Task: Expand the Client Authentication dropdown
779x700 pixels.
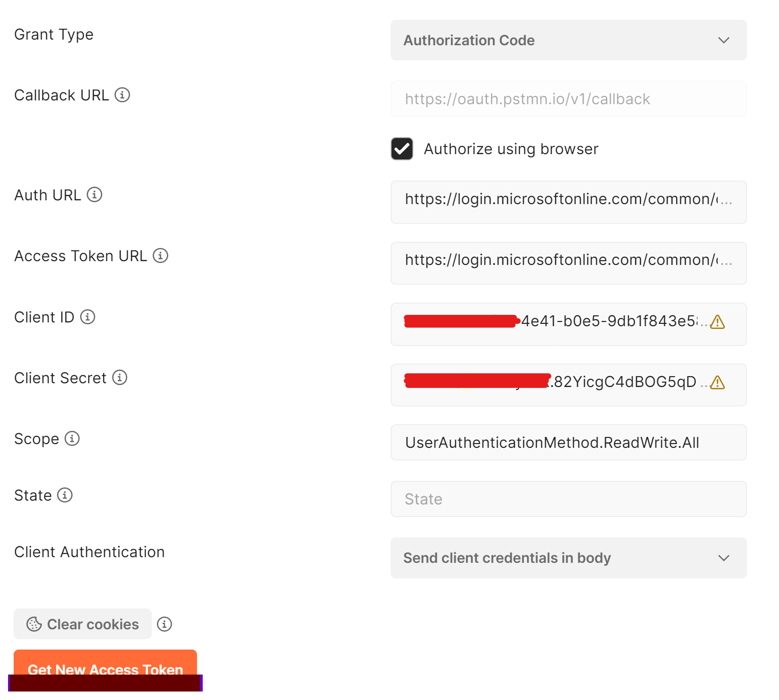Action: (569, 558)
